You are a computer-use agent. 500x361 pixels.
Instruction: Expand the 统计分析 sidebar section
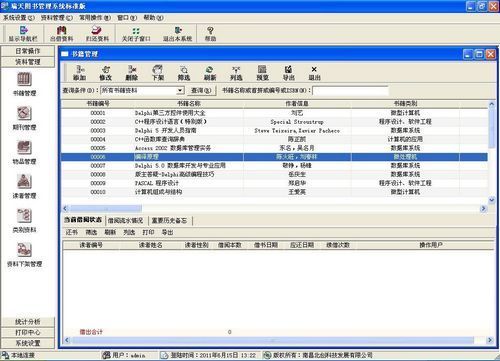(x=28, y=322)
